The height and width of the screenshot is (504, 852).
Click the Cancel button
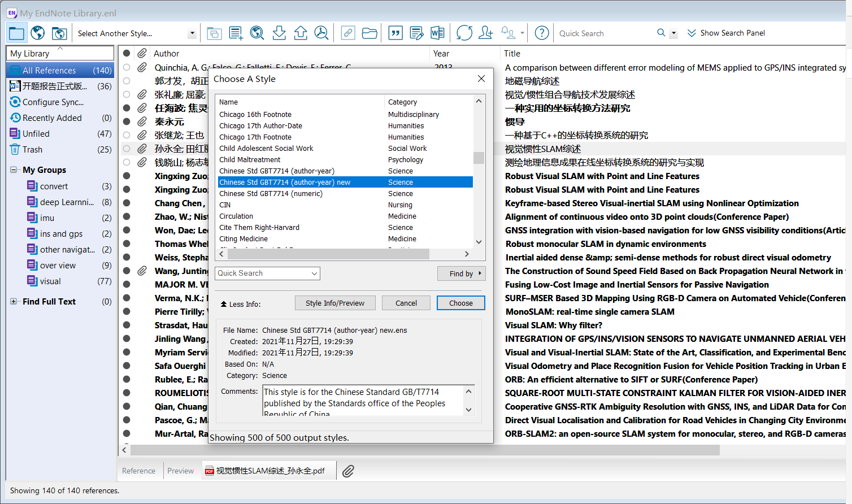(406, 303)
